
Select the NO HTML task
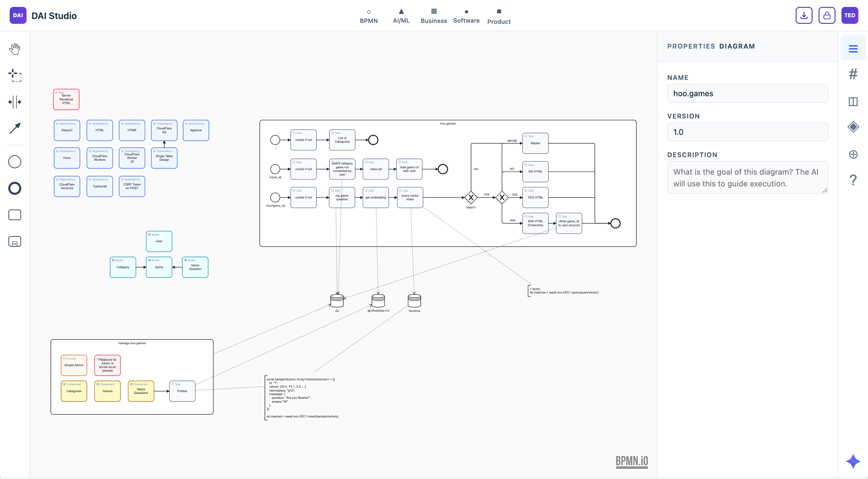[x=536, y=172]
